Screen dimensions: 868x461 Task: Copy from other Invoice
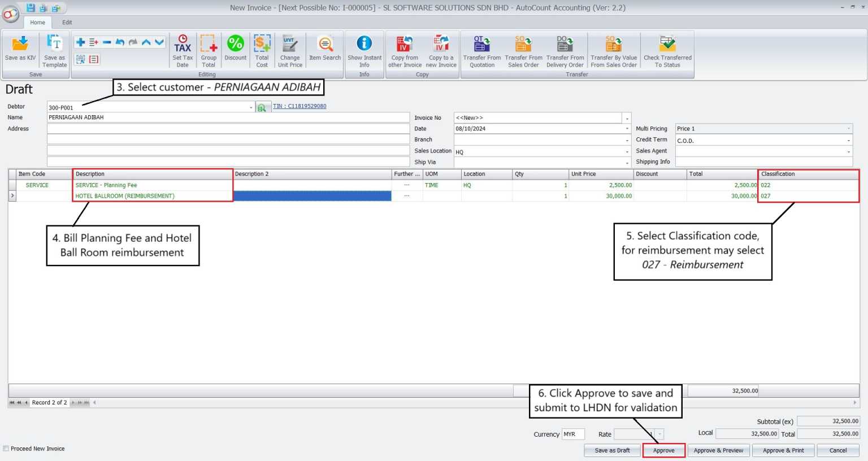pos(405,51)
